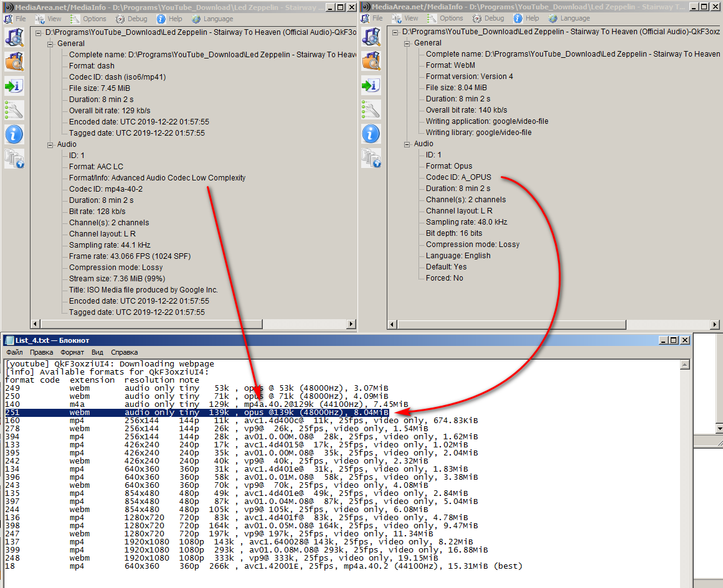
Task: Open Справка menu in Notepad
Action: tap(125, 352)
